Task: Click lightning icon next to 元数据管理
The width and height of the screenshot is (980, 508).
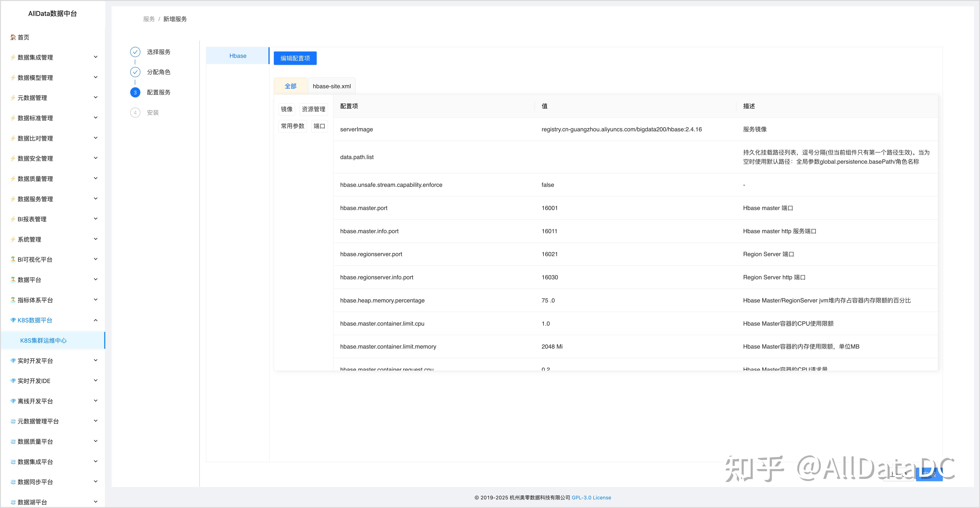Action: [13, 98]
